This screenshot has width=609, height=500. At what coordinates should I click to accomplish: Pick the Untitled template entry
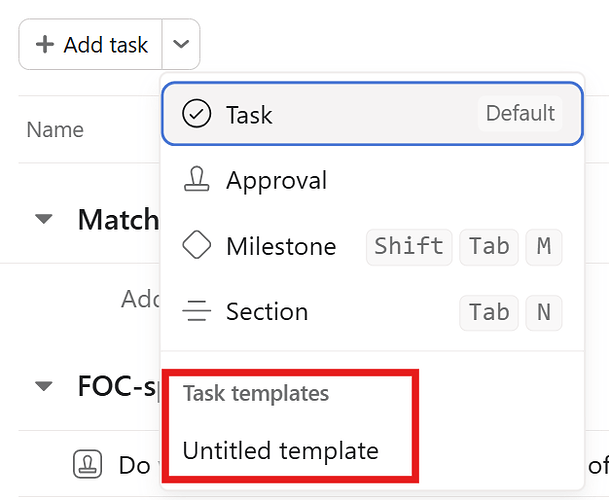pos(280,451)
